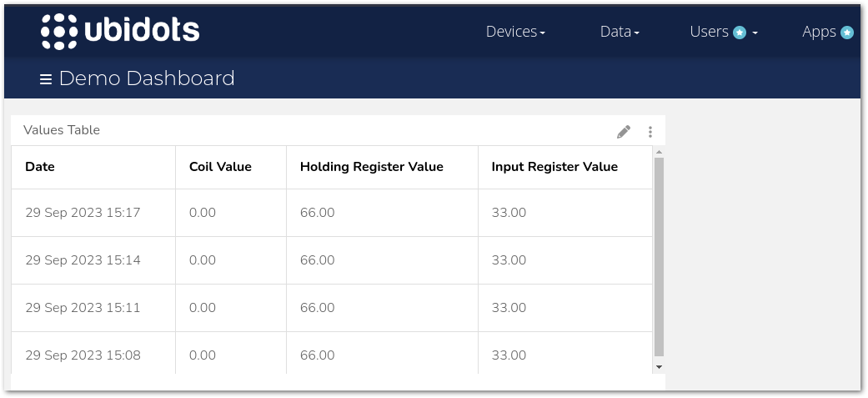Screen dimensions: 868x398
Task: Open the Apps menu
Action: pyautogui.click(x=819, y=32)
